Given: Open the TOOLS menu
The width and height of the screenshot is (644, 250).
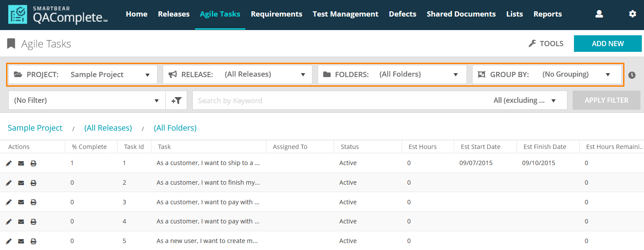Looking at the screenshot, I should click(x=546, y=44).
